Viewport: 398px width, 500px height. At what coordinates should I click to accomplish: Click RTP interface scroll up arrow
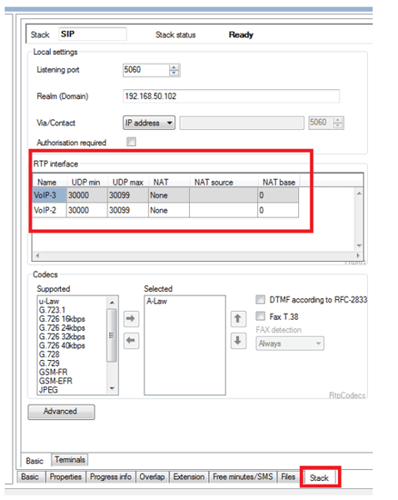(x=359, y=193)
